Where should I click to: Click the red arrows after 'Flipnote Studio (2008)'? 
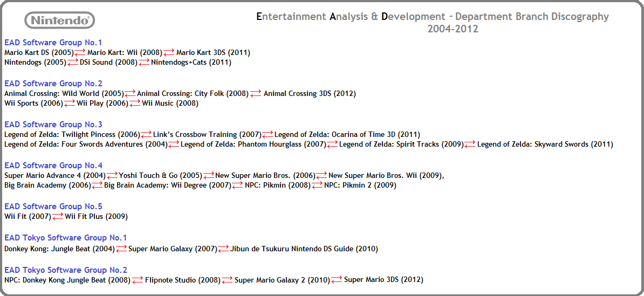point(227,280)
